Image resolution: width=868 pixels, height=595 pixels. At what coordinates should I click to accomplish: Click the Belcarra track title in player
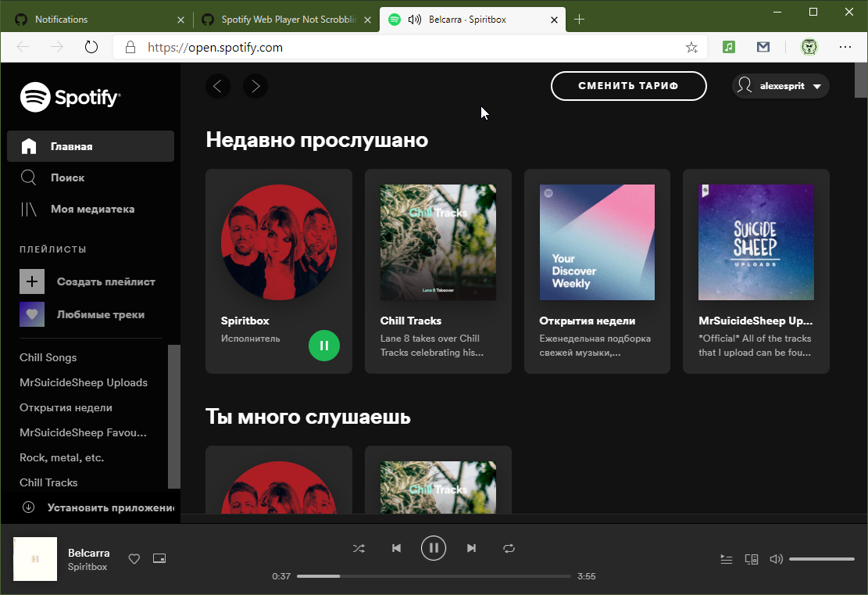click(x=88, y=553)
